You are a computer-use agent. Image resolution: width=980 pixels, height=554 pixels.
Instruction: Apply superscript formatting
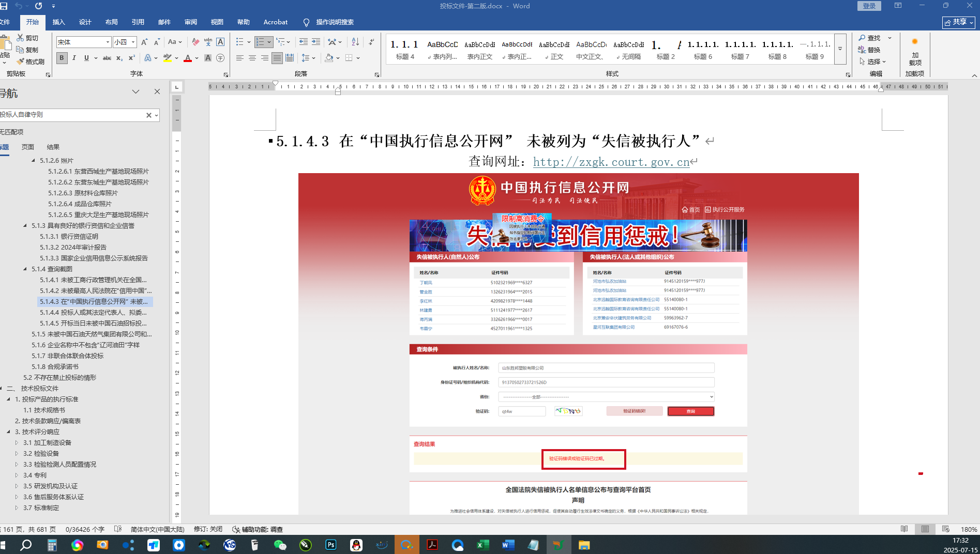click(132, 58)
